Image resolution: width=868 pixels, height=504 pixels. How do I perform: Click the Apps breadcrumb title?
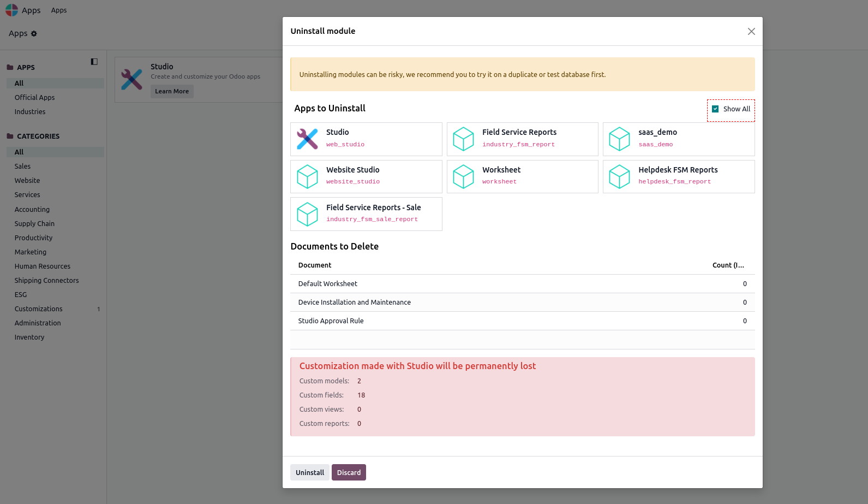[x=18, y=33]
